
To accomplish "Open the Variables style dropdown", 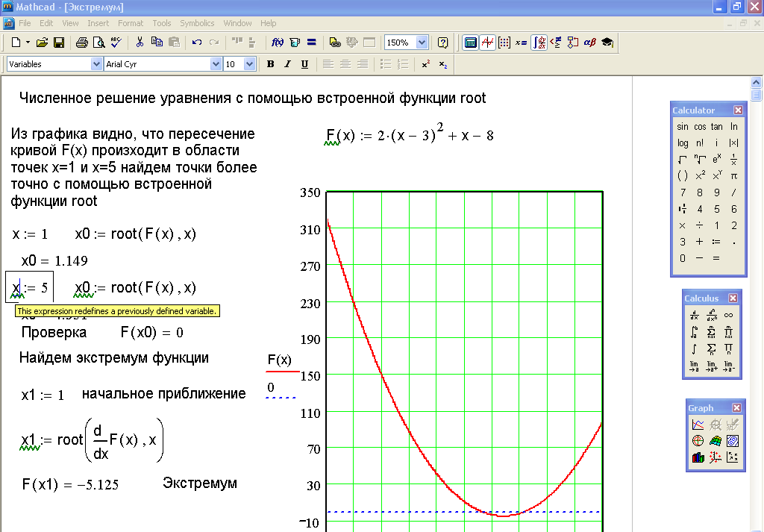I will [x=96, y=64].
